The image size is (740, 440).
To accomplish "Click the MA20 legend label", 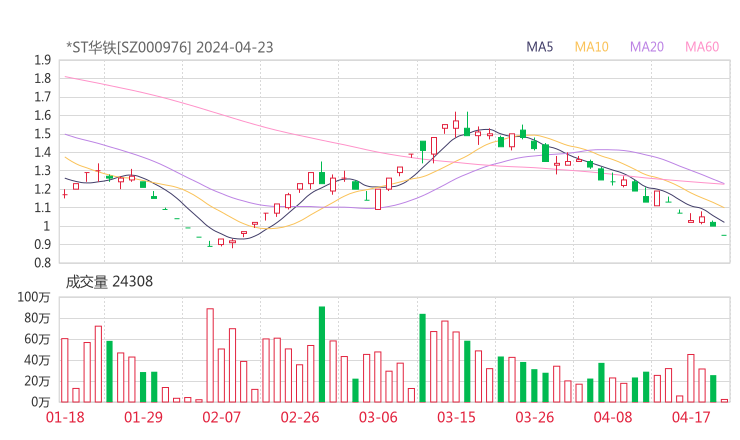I will coord(647,47).
